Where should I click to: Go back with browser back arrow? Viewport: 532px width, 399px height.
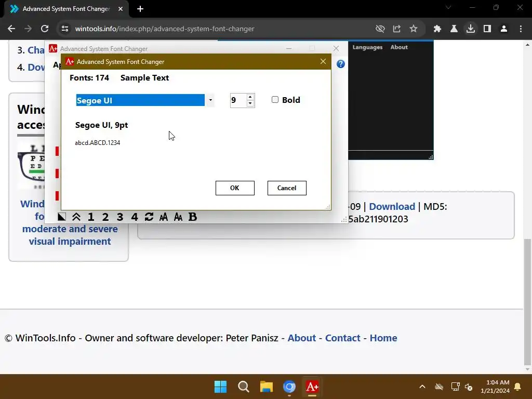[11, 29]
